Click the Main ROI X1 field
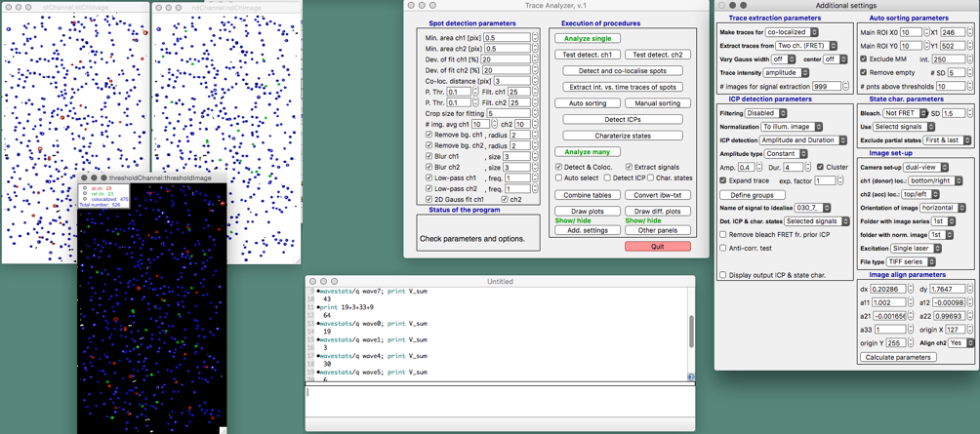The width and height of the screenshot is (980, 434). coord(952,32)
